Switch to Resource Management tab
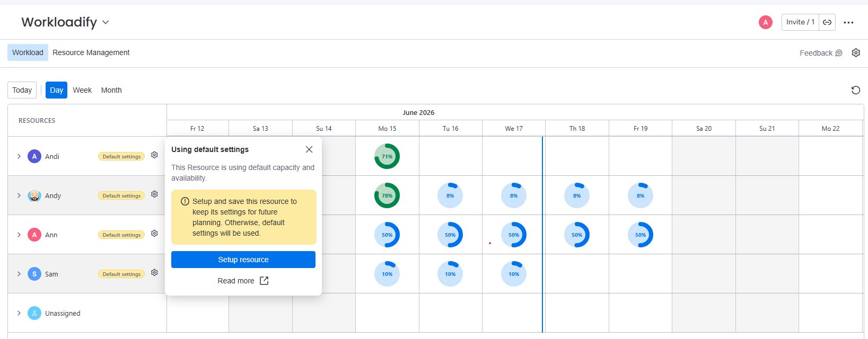This screenshot has height=339, width=868. coord(91,52)
